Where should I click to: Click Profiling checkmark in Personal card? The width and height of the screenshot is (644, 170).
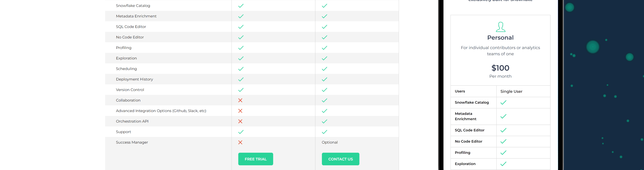(x=503, y=152)
